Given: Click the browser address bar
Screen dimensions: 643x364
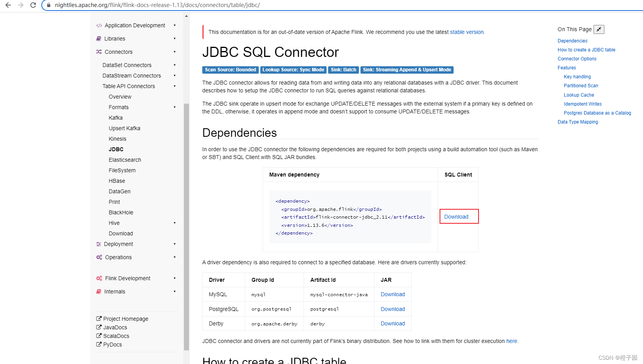Looking at the screenshot, I should pos(156,5).
